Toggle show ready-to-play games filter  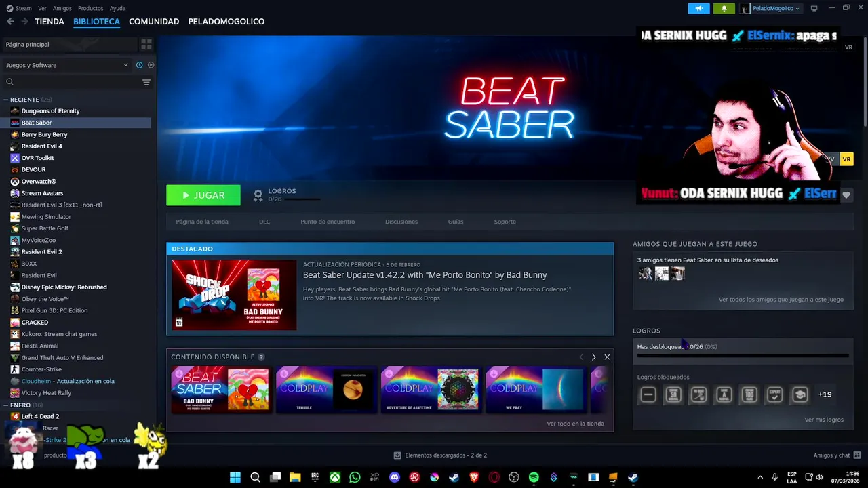(151, 65)
